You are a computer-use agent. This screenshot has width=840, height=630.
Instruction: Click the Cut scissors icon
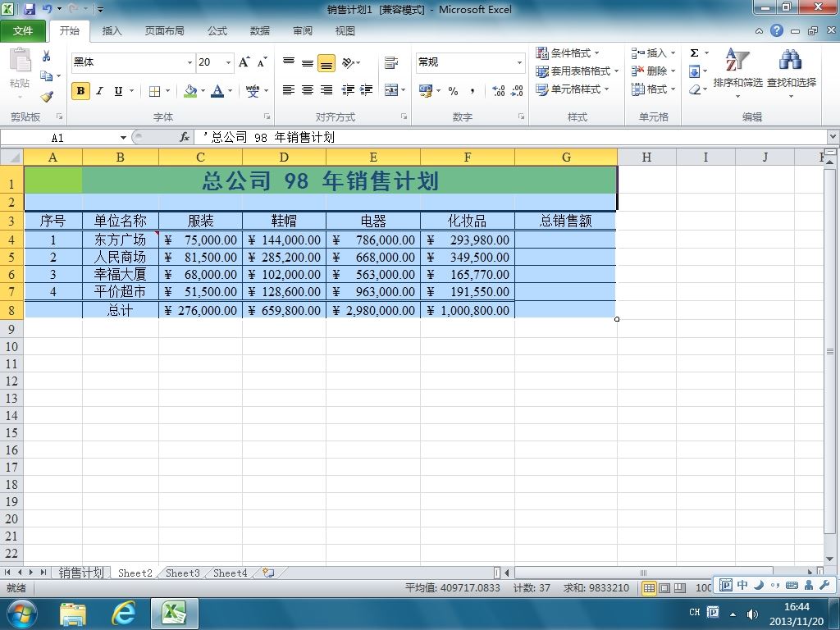pyautogui.click(x=47, y=56)
